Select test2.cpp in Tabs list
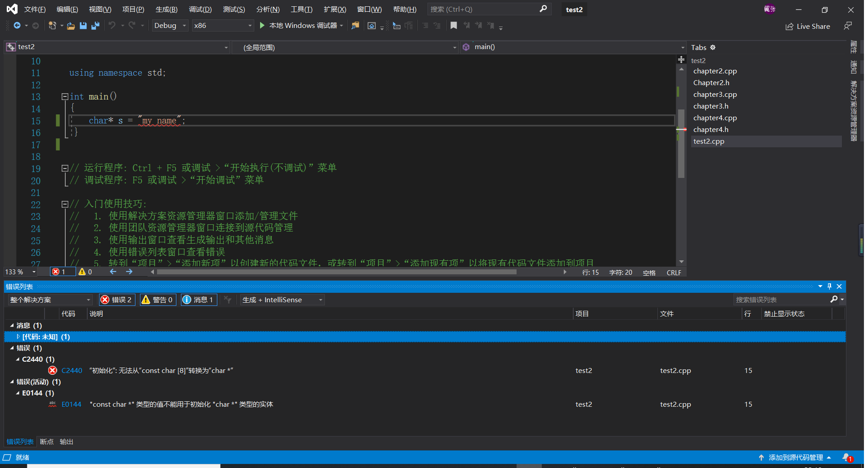Image resolution: width=868 pixels, height=468 pixels. tap(766, 141)
